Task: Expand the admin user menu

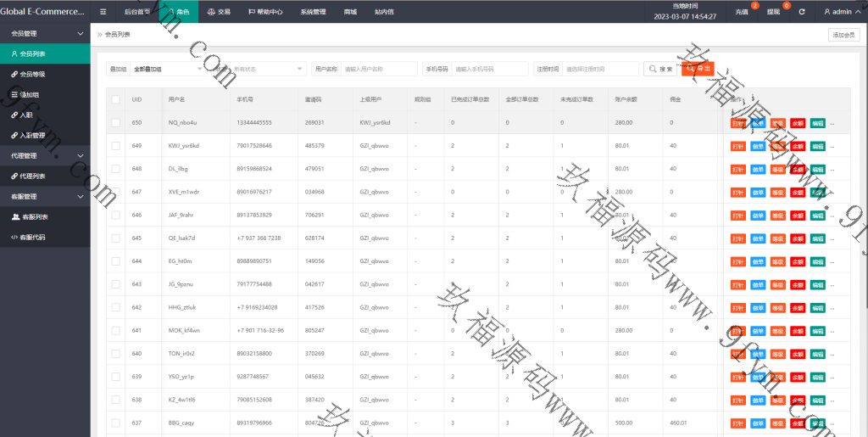Action: coord(842,12)
